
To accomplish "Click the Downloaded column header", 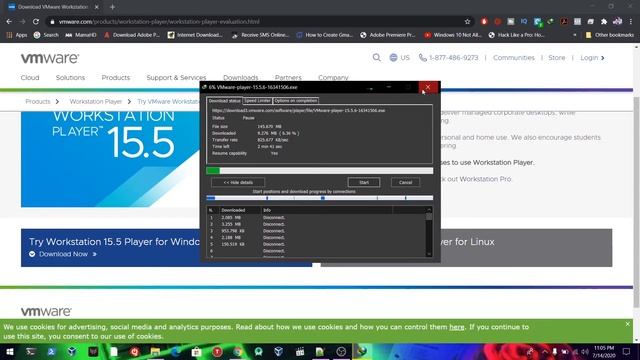I will tap(233, 210).
